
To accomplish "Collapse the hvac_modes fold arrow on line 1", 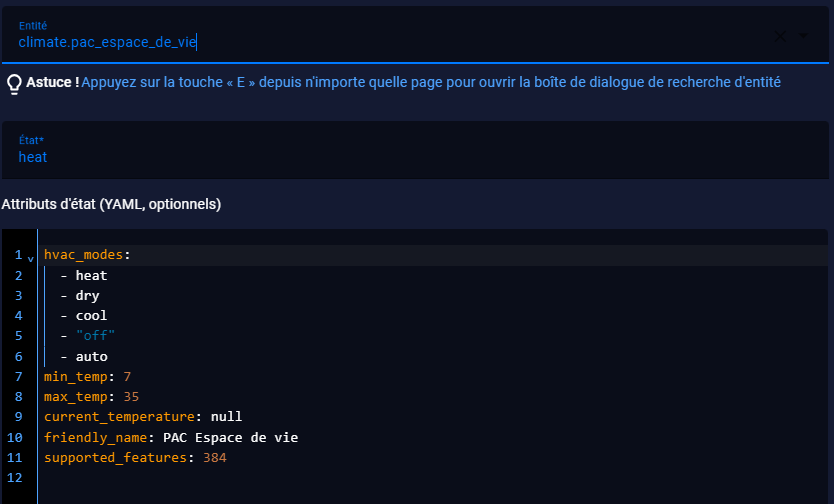I will pyautogui.click(x=30, y=259).
